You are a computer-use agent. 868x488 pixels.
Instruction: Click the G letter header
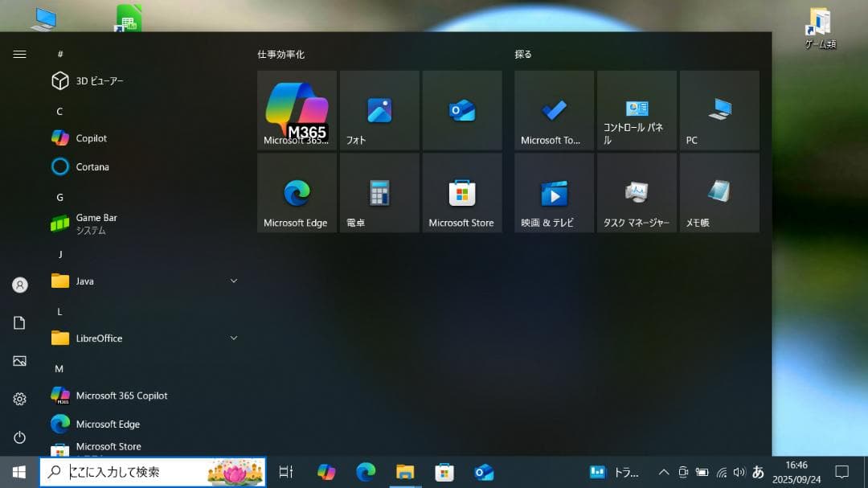[x=59, y=197]
